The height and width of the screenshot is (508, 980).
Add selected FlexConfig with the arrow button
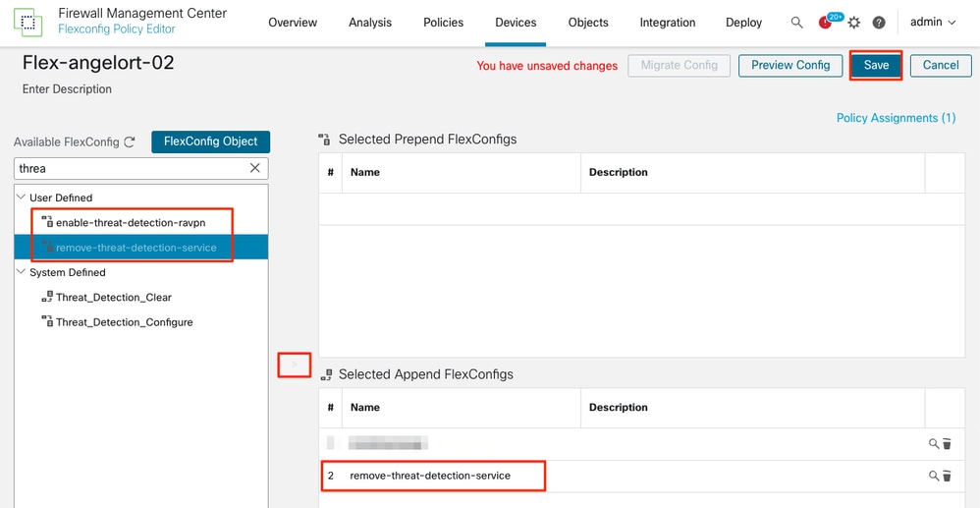(x=295, y=365)
